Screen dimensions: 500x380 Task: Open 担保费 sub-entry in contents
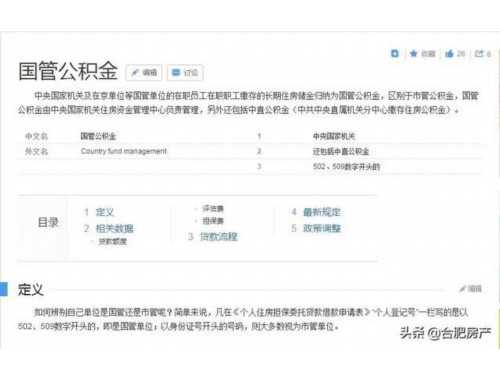213,221
